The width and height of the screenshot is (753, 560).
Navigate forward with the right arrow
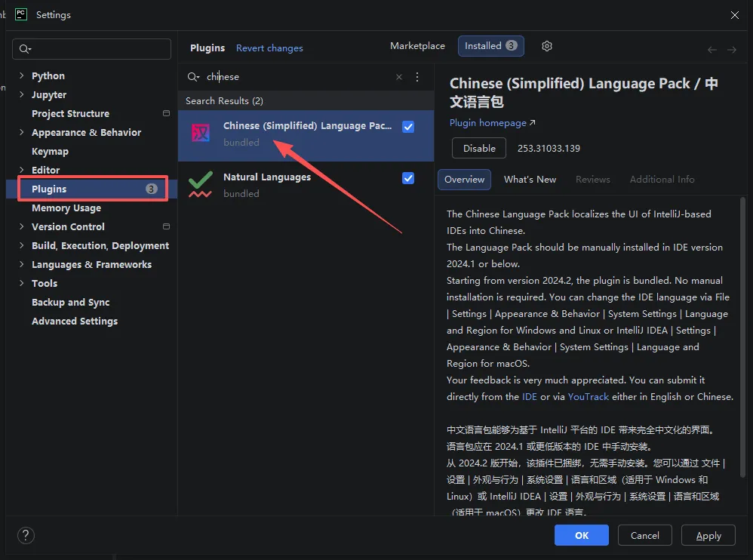tap(731, 50)
